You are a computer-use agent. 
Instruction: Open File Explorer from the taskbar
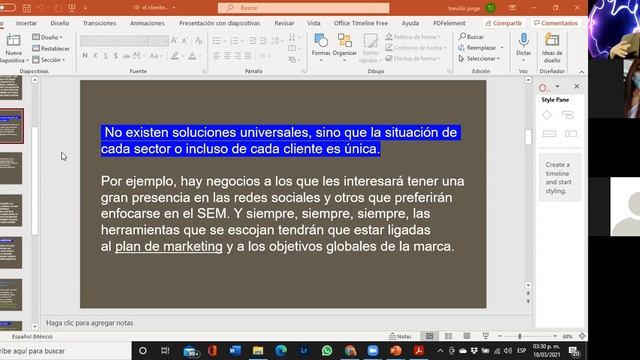[x=258, y=351]
